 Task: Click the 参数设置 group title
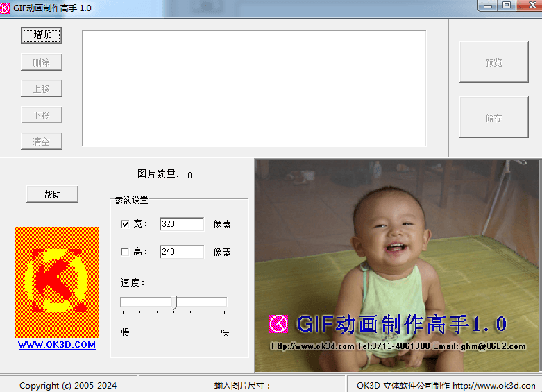[x=131, y=200]
